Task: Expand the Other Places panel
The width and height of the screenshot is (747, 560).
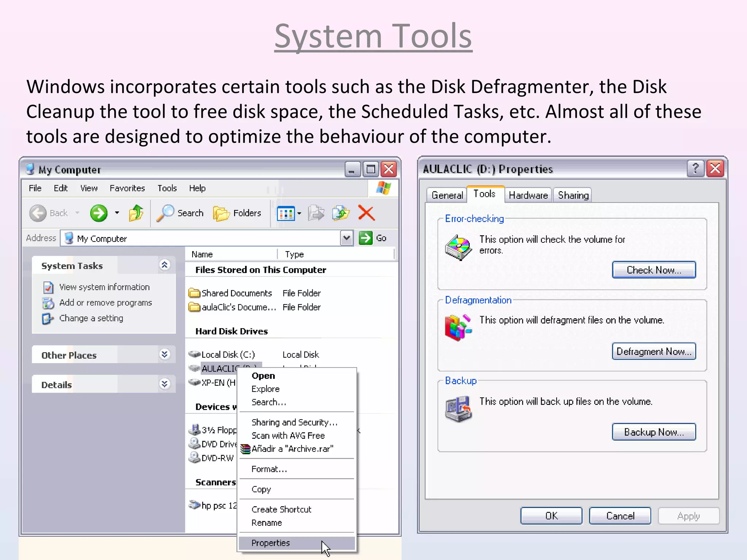Action: [x=165, y=354]
